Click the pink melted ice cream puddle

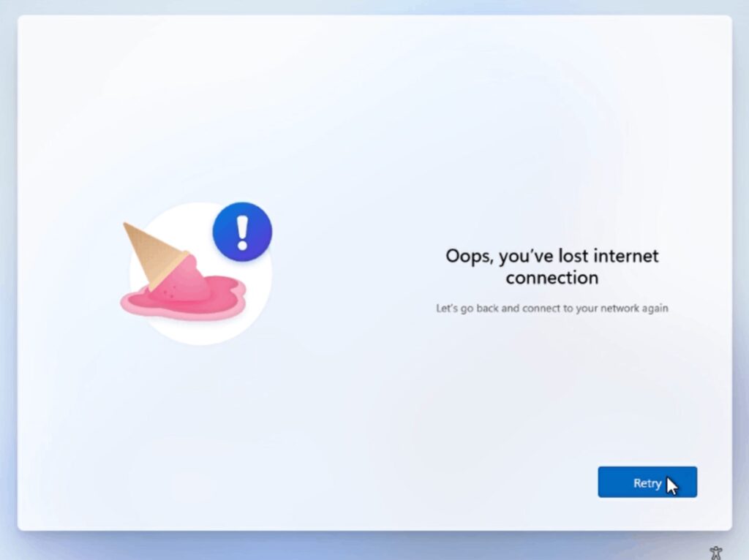(x=183, y=300)
